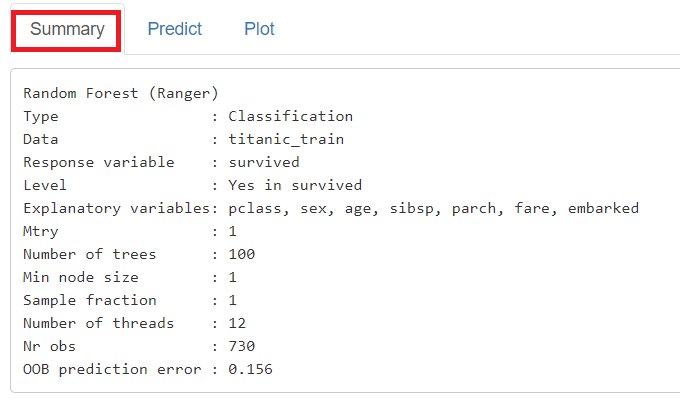Click the OOB prediction error label
Image resolution: width=680 pixels, height=408 pixels.
112,369
